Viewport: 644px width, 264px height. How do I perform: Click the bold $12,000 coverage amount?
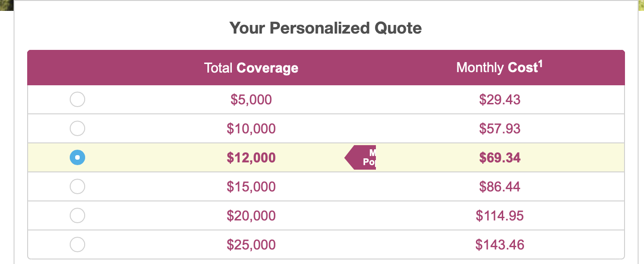[x=251, y=157]
